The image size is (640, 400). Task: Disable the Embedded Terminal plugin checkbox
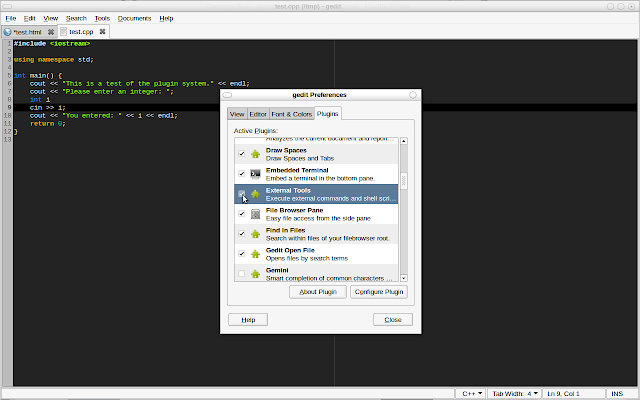pos(242,174)
